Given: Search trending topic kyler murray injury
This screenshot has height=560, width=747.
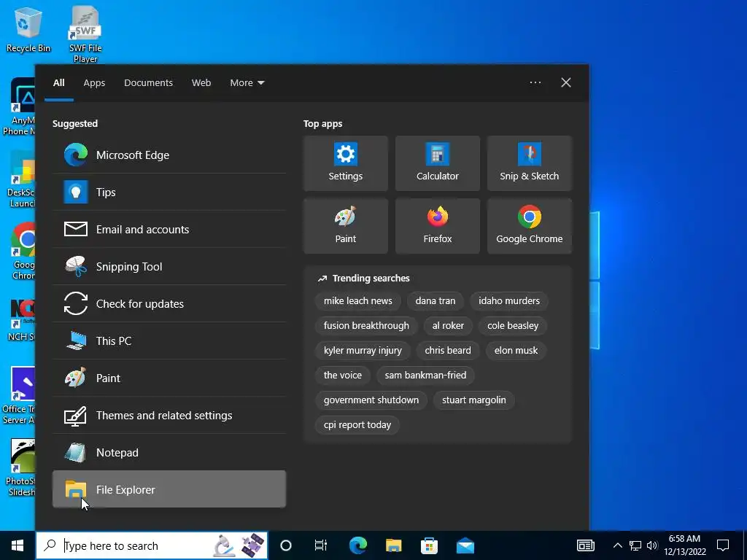Looking at the screenshot, I should point(363,351).
